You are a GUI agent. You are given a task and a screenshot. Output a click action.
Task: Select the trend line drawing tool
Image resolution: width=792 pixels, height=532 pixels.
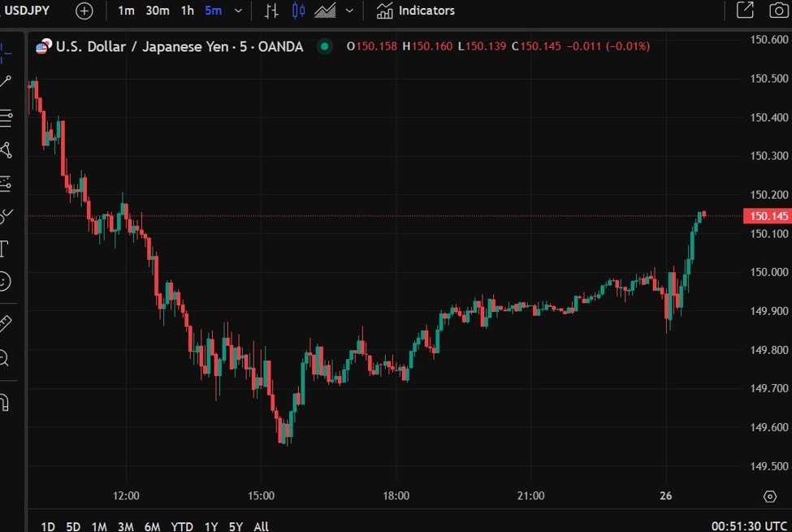click(x=6, y=81)
